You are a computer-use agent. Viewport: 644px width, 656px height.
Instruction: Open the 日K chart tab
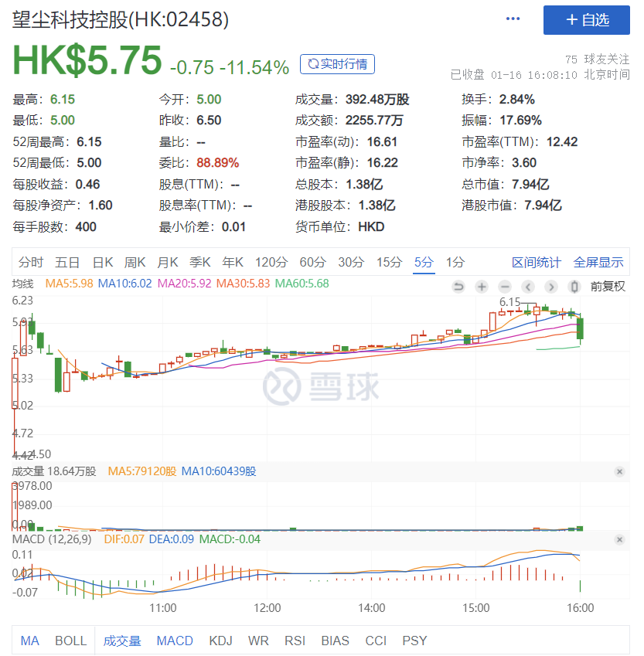pos(103,262)
